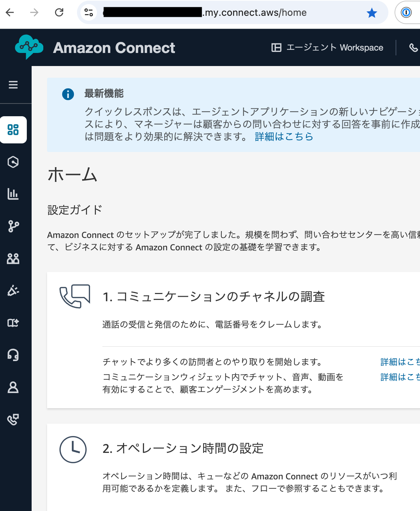
Task: Click the 通話の受信と発信のために text line
Action: pyautogui.click(x=213, y=324)
